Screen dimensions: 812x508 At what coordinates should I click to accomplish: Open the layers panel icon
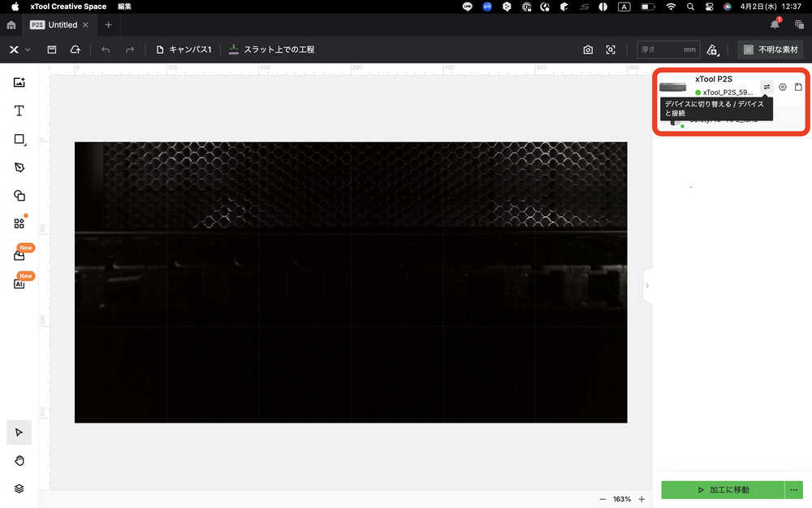point(19,488)
